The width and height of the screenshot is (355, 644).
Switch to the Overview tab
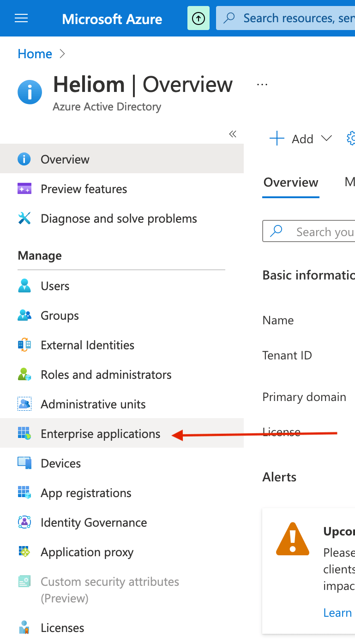(290, 182)
